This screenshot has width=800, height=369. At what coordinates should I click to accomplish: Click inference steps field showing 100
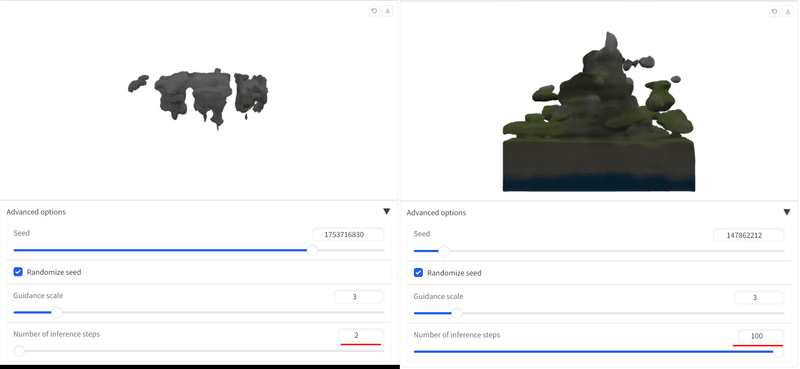761,336
